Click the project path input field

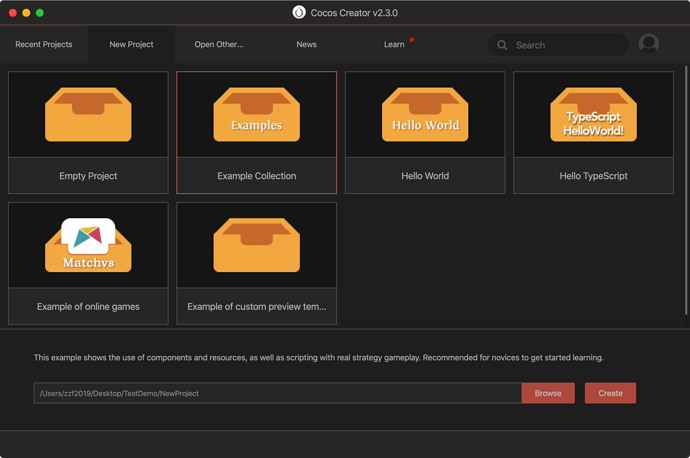278,393
